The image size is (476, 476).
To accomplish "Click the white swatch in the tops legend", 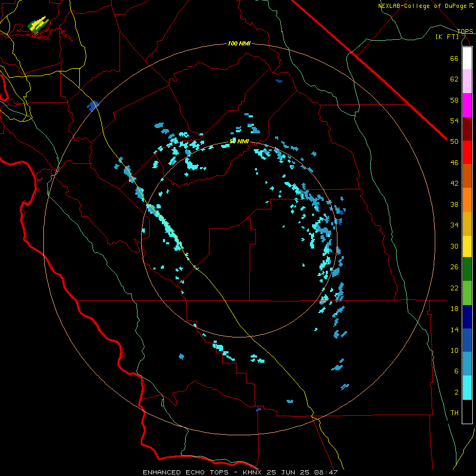I will pyautogui.click(x=467, y=58).
